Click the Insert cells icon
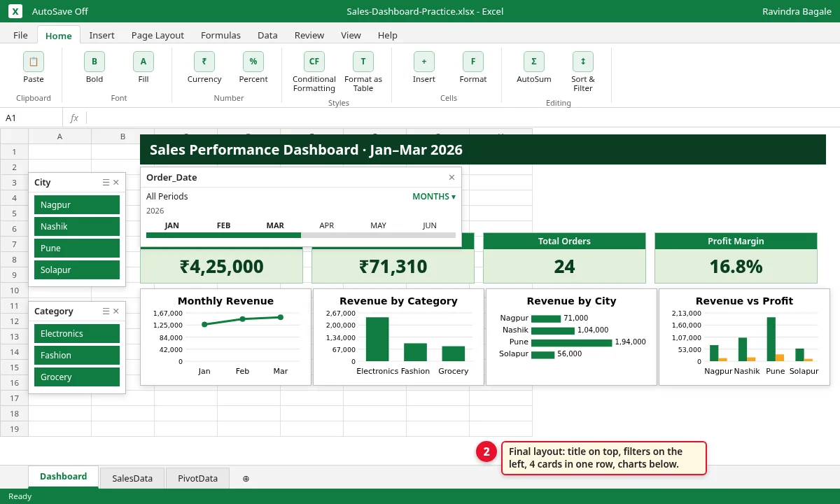 point(424,62)
